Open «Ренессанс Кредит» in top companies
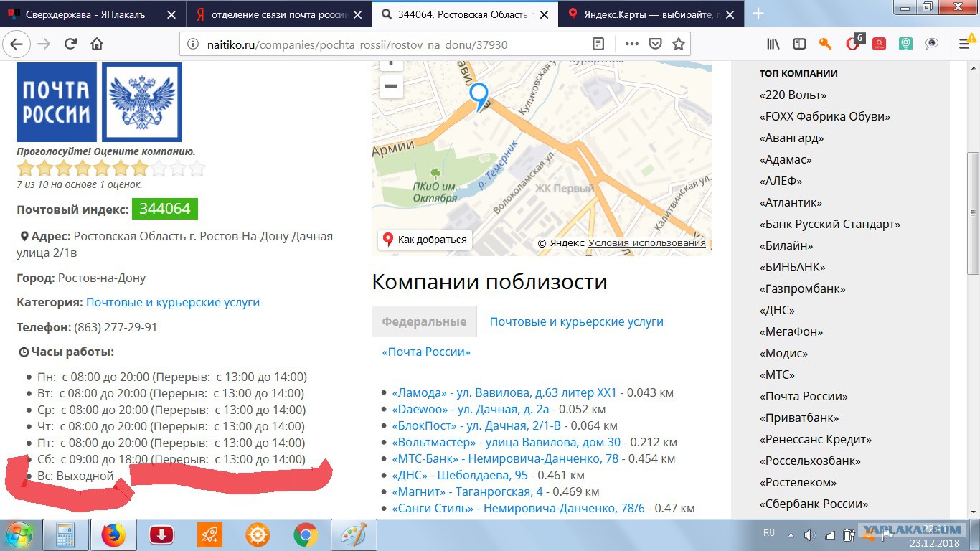Image resolution: width=980 pixels, height=551 pixels. click(x=815, y=439)
